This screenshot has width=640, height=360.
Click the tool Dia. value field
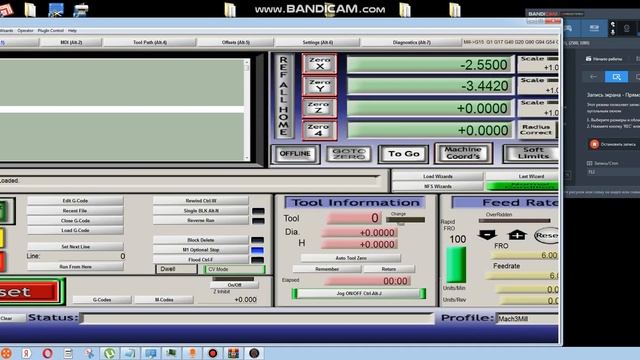pos(359,233)
